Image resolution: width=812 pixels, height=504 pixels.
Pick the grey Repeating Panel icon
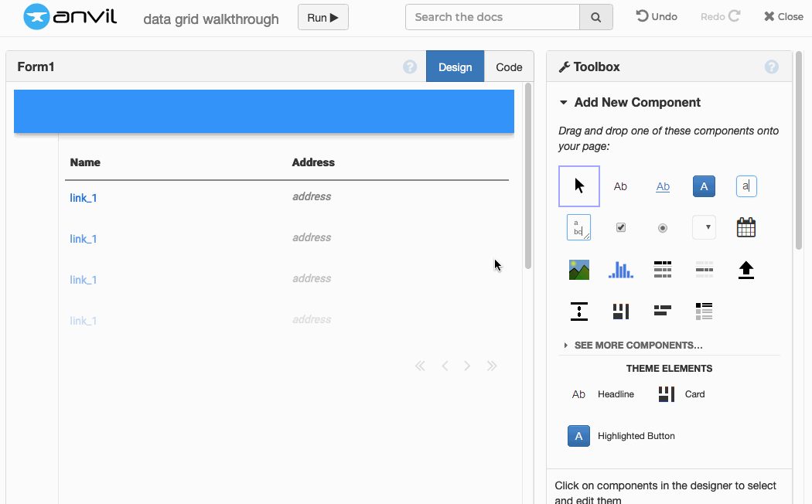click(x=705, y=270)
